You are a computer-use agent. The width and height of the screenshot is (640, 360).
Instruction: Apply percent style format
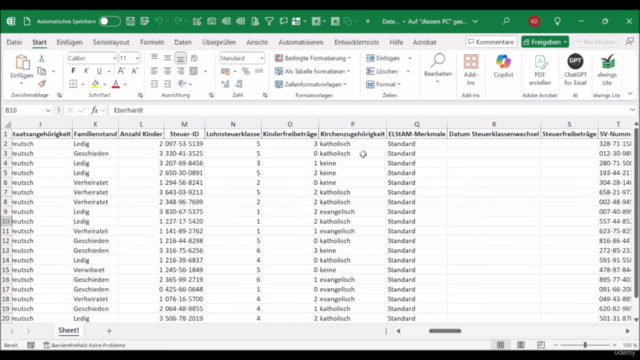[245, 71]
